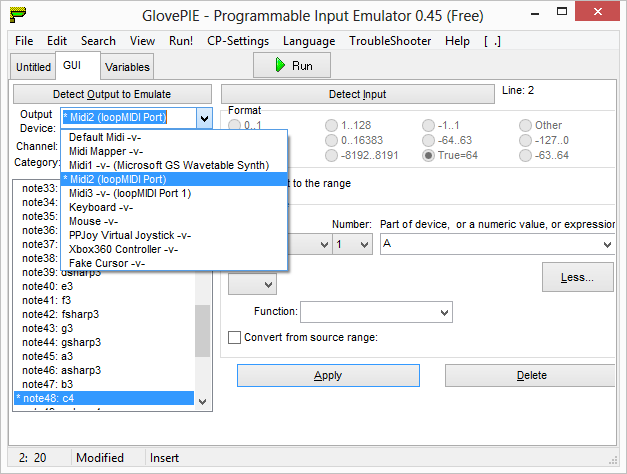The width and height of the screenshot is (627, 474).
Task: Select the -8192..8191 format radio button
Action: point(331,155)
